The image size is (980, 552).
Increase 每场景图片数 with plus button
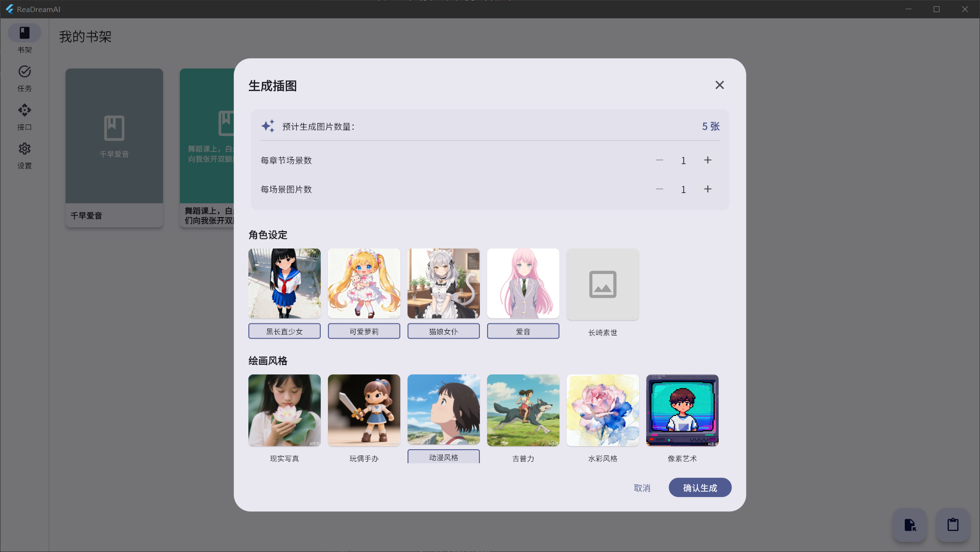coord(708,189)
